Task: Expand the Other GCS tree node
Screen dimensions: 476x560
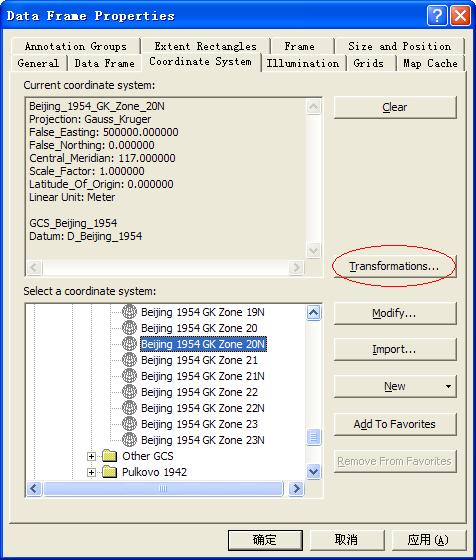Action: click(x=91, y=456)
